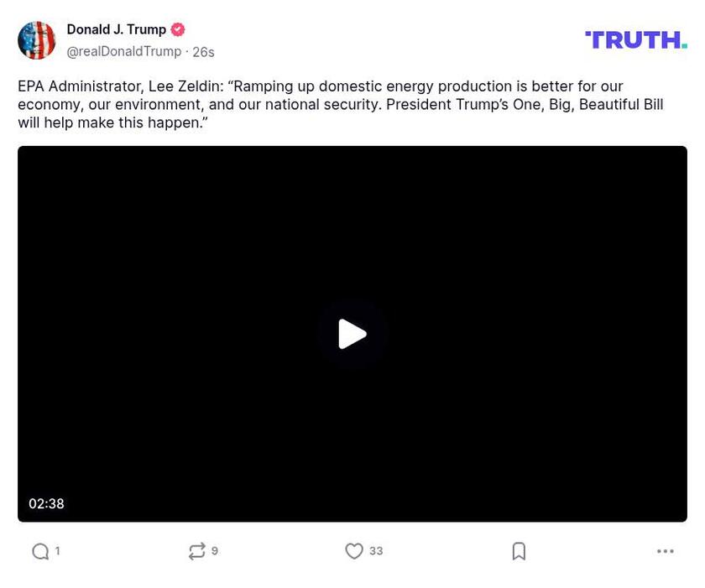Select the 26s timestamp on the post

(202, 51)
